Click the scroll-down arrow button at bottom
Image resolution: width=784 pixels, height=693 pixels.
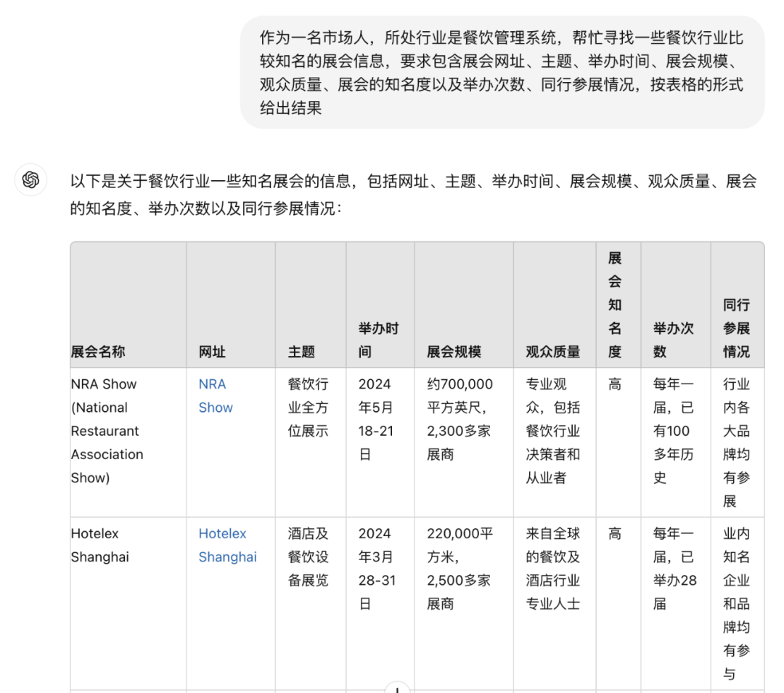point(398,688)
